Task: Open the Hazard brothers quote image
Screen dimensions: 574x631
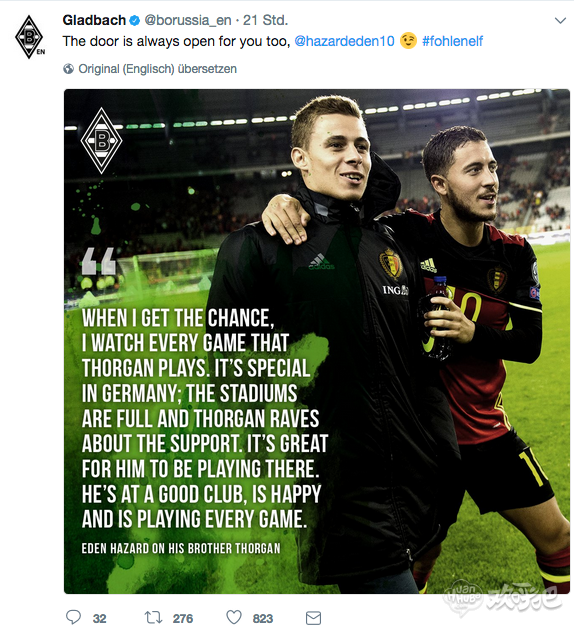Action: pos(317,341)
